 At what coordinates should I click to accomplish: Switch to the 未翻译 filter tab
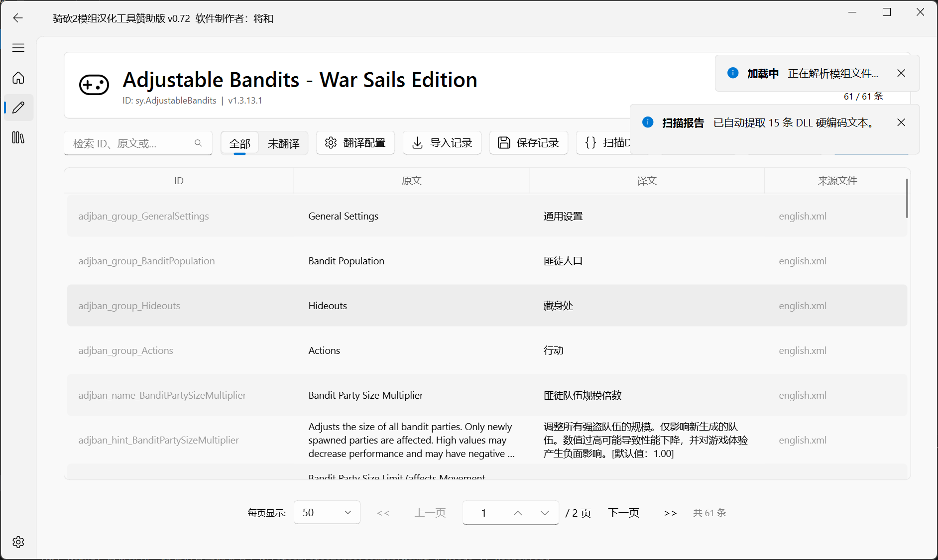click(x=284, y=143)
